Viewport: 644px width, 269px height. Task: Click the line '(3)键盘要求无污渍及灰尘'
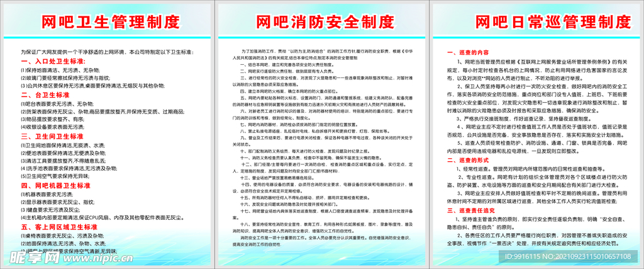click(50, 210)
